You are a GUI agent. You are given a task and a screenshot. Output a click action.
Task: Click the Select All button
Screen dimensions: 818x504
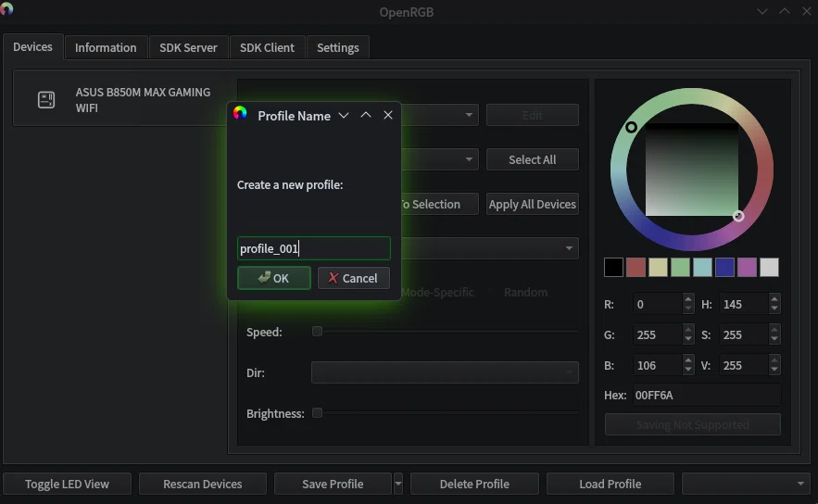click(532, 159)
